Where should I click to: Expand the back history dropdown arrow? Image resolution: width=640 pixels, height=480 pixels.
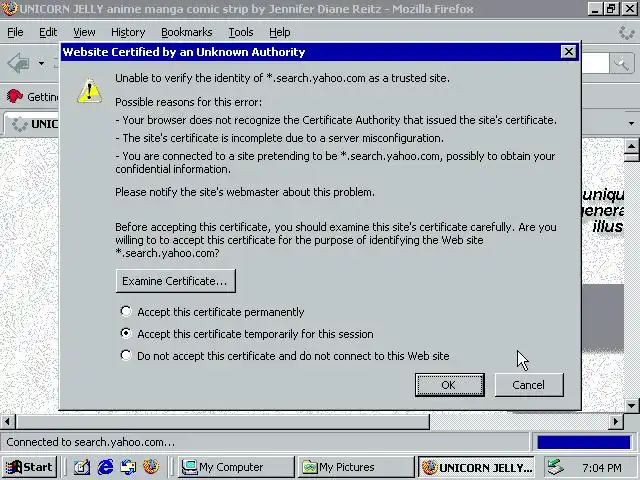click(x=41, y=63)
